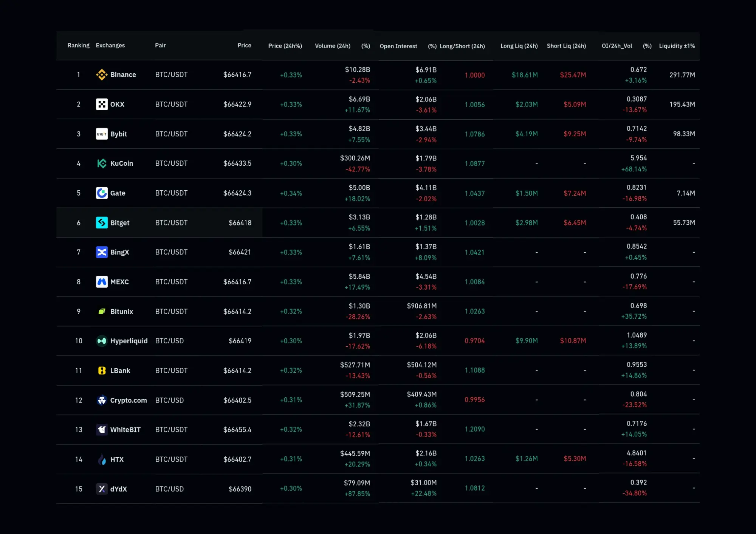Select Binance price $66416.7
The height and width of the screenshot is (534, 756).
point(237,75)
